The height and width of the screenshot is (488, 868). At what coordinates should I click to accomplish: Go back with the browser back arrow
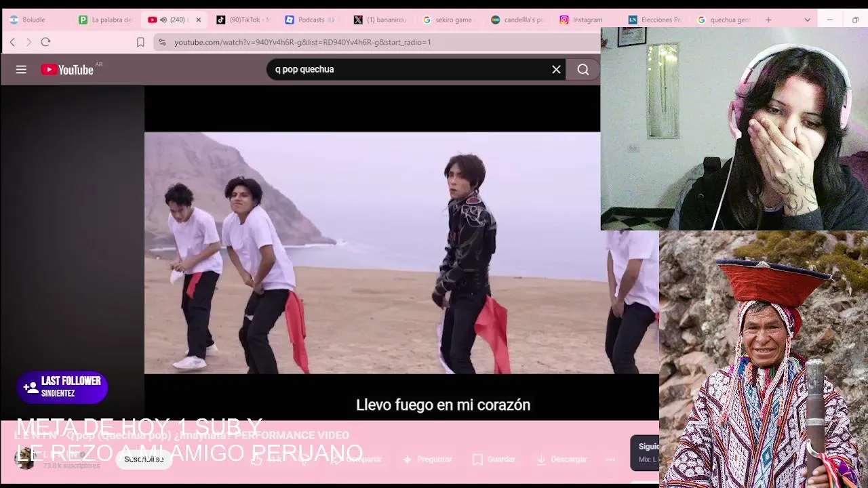tap(12, 42)
